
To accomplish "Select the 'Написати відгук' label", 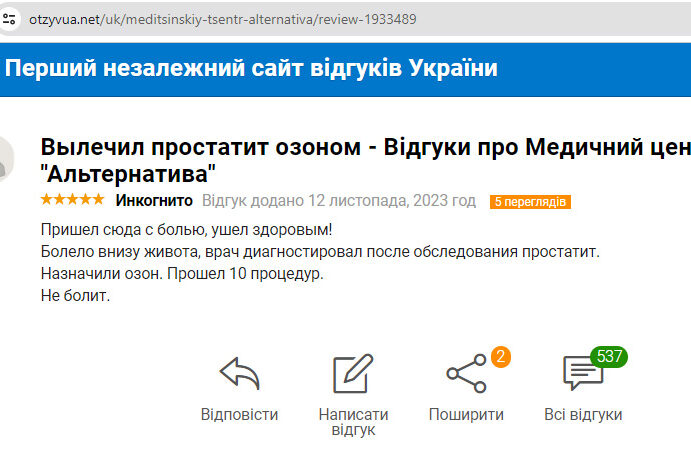I will pyautogui.click(x=352, y=422).
